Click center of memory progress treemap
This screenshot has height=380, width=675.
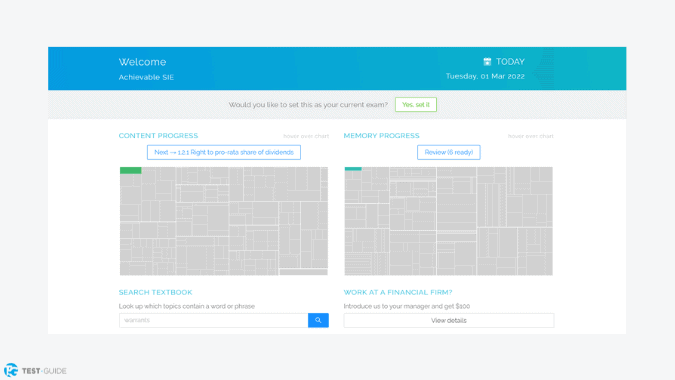449,221
